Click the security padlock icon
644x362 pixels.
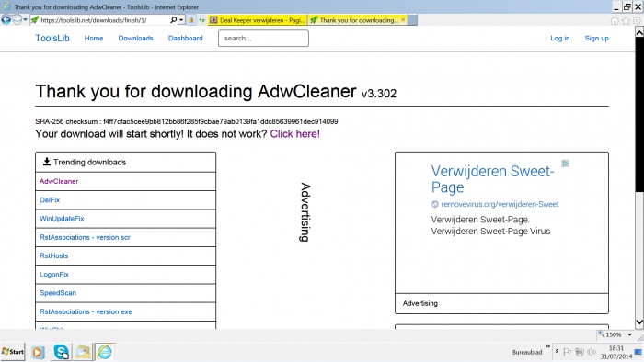[191, 19]
